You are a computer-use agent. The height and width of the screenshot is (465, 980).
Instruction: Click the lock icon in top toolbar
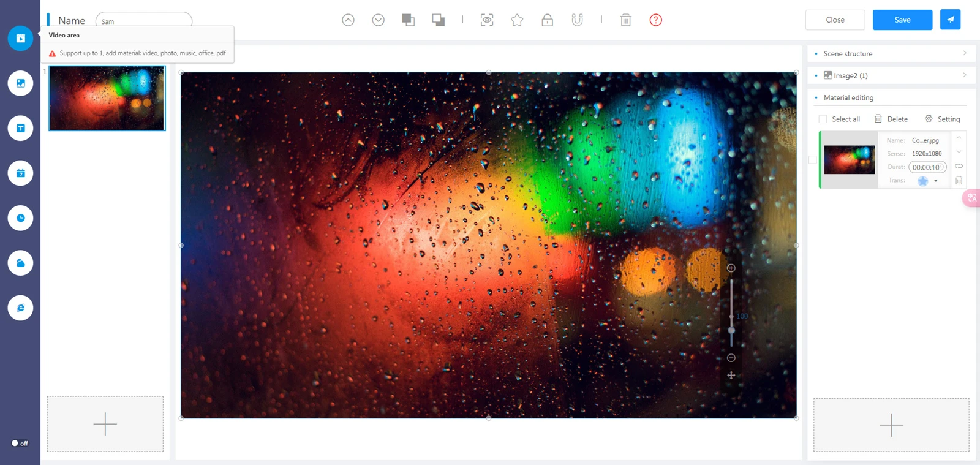(547, 20)
